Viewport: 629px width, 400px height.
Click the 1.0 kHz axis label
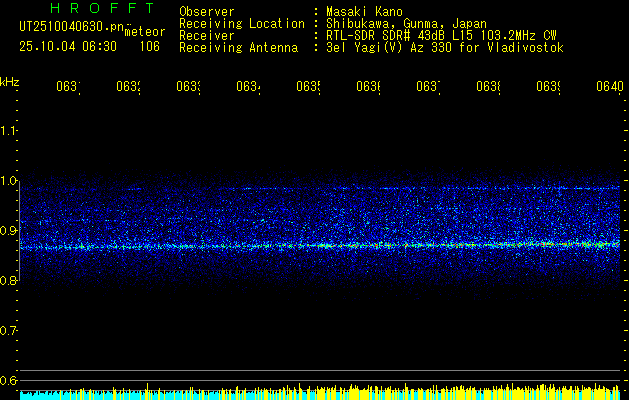tap(8, 180)
